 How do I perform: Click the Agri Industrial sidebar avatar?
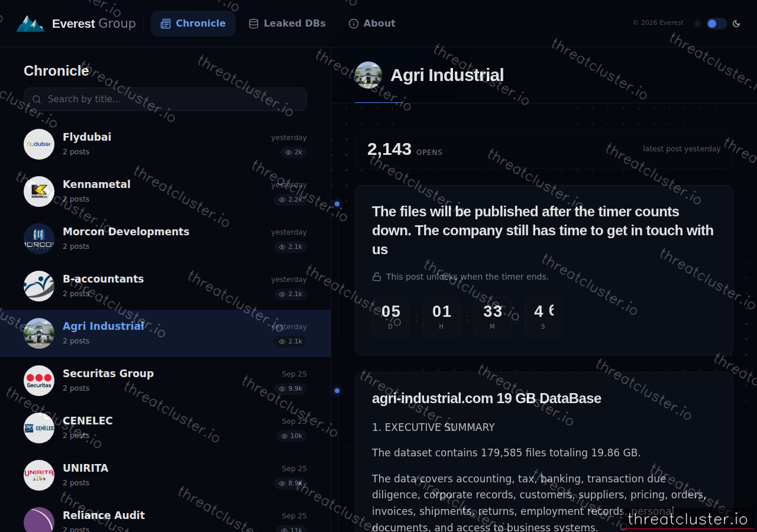pos(39,333)
